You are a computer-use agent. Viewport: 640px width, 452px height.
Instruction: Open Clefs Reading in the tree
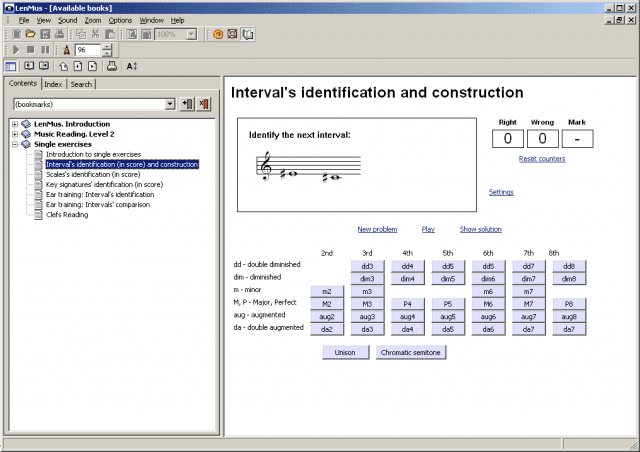67,214
